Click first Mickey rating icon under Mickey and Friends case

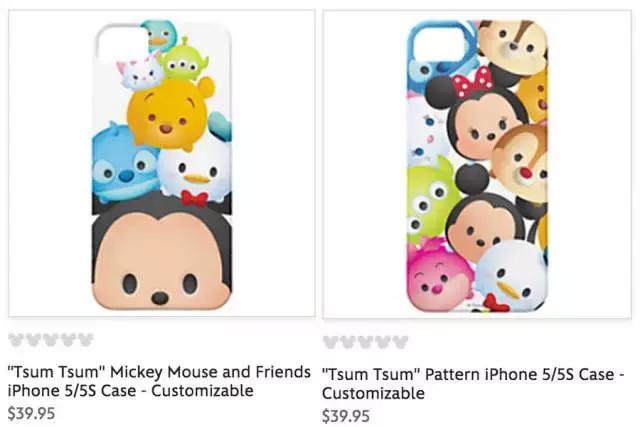16,340
